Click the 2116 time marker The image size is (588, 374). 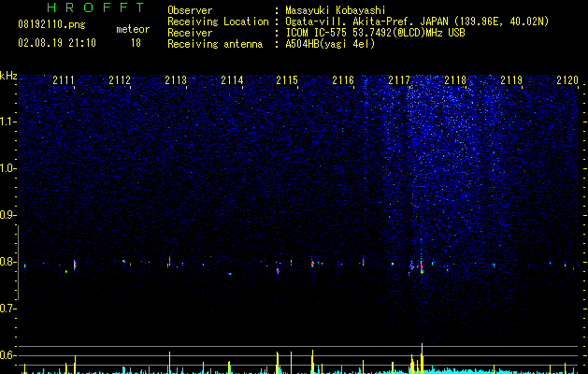pyautogui.click(x=343, y=79)
